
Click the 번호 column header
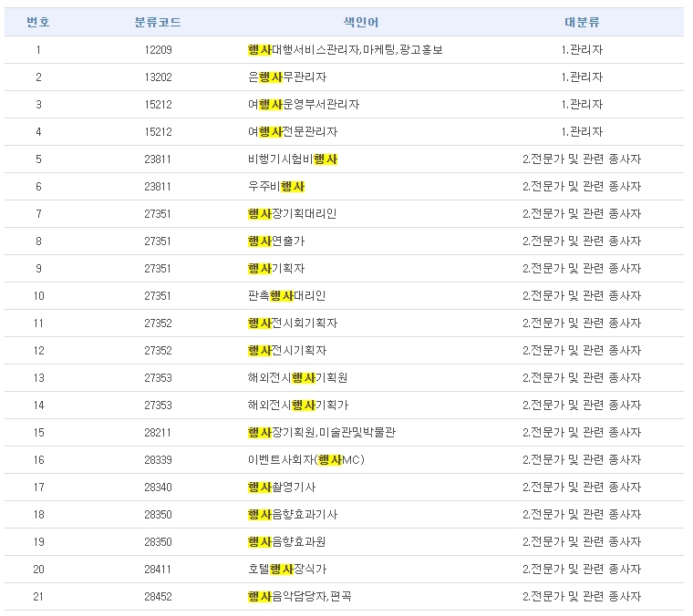(38, 22)
